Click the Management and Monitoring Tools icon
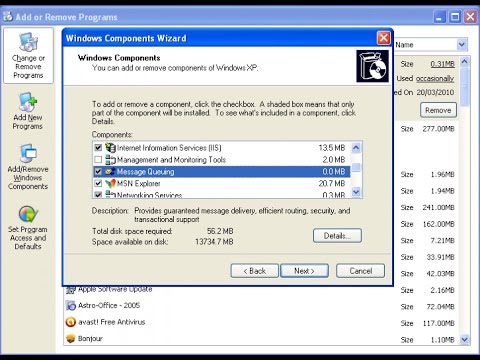This screenshot has width=480, height=360. click(110, 160)
